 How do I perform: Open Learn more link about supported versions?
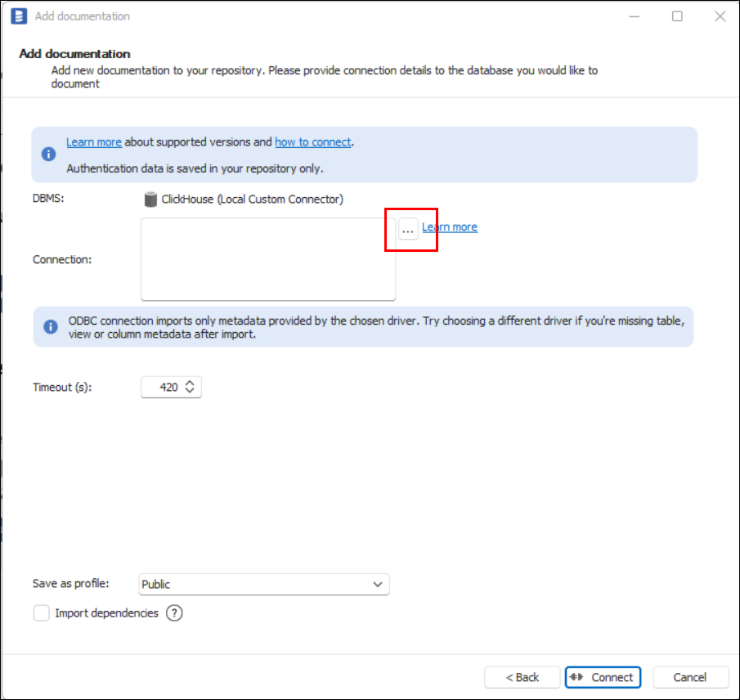point(94,142)
